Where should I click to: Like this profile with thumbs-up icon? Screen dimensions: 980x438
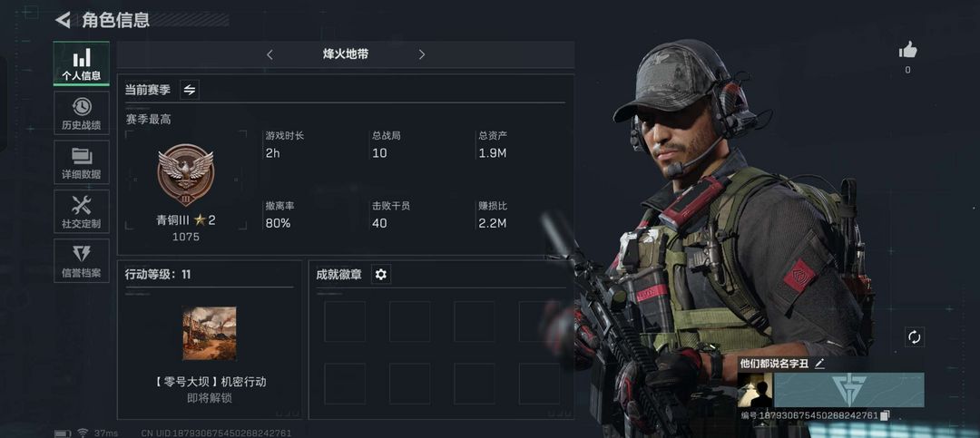point(907,49)
